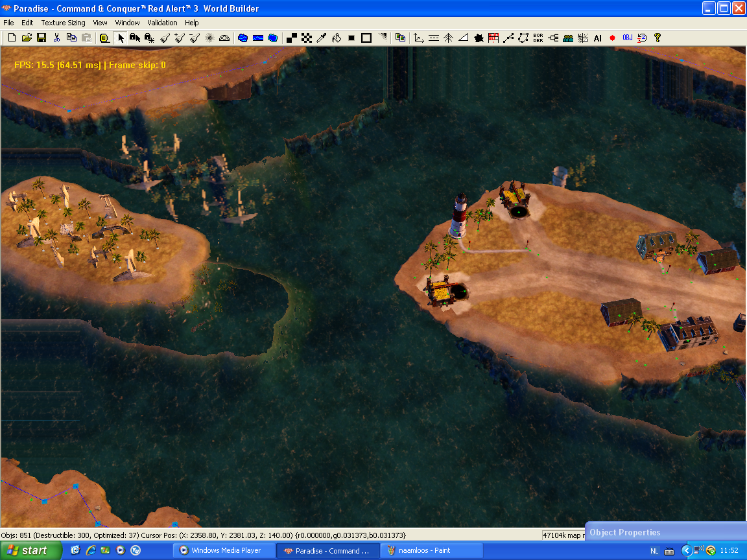
Task: Select the flood fill bucket tool
Action: [x=337, y=38]
